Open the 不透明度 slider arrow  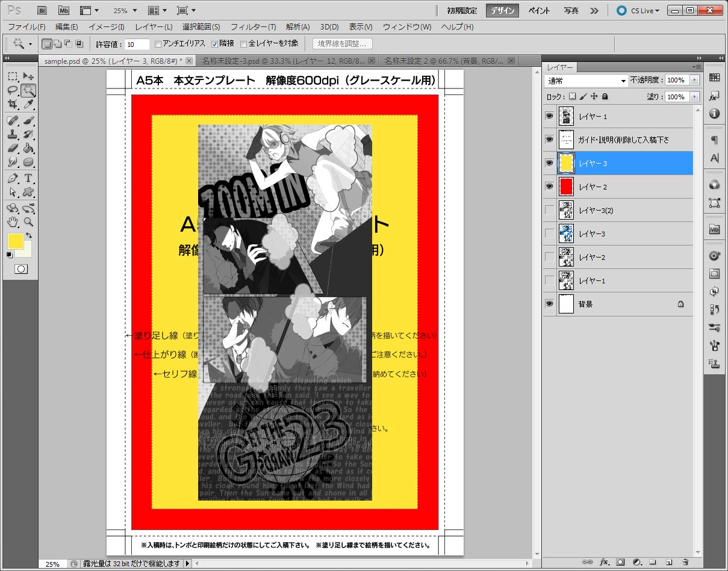point(695,80)
